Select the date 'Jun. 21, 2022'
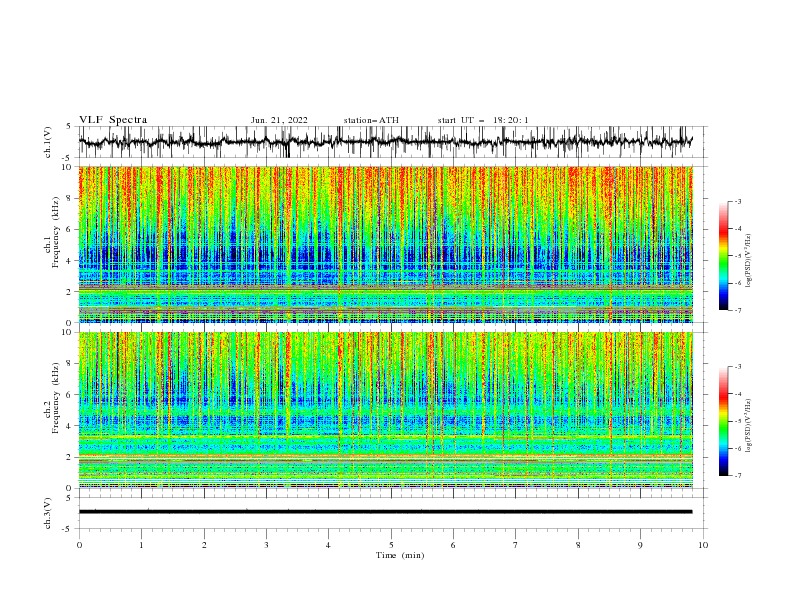Viewport: 792px width, 612px height. coord(279,120)
